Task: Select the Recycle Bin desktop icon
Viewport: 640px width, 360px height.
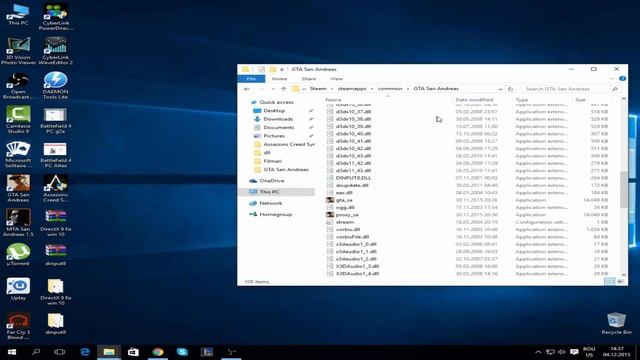Action: click(x=616, y=323)
